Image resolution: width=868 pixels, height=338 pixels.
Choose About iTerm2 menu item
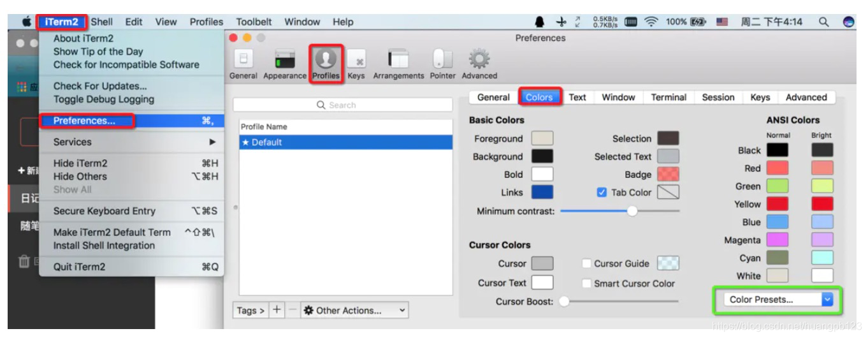pos(131,39)
